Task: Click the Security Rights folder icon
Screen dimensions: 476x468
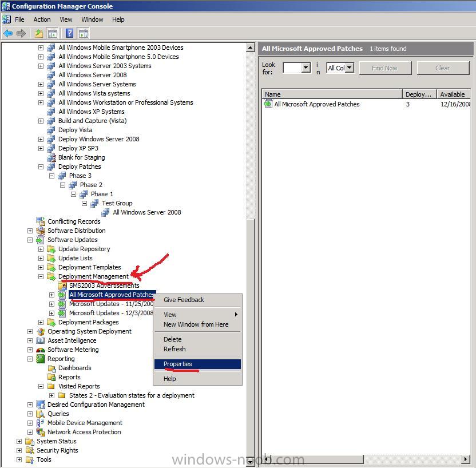Action: point(30,450)
